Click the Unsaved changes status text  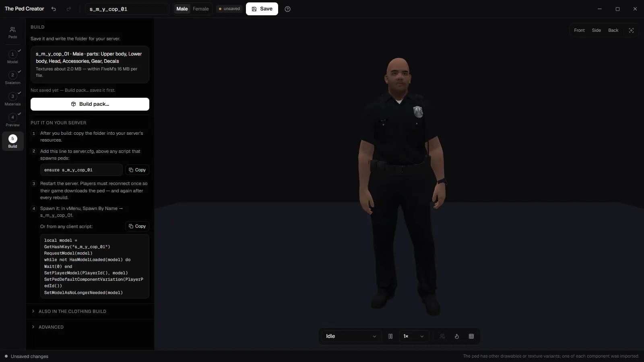(x=29, y=356)
